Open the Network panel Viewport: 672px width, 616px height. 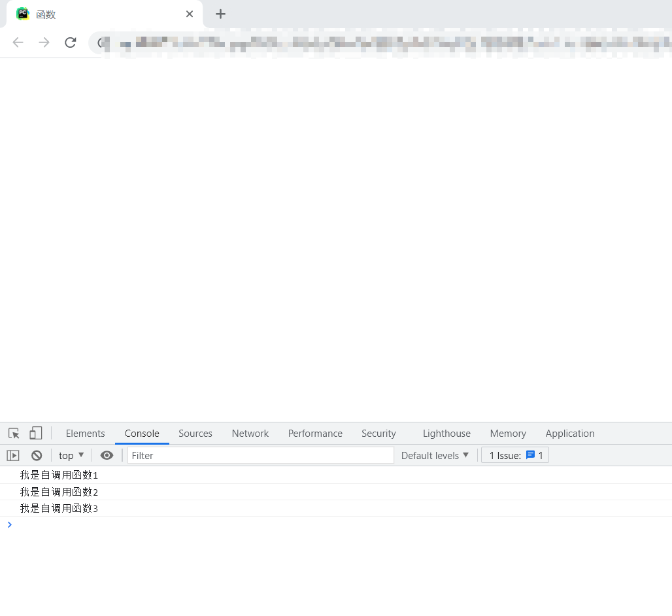pyautogui.click(x=250, y=434)
